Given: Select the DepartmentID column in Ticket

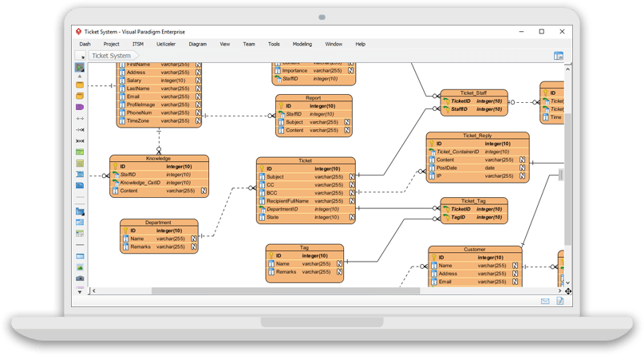Looking at the screenshot, I should pyautogui.click(x=306, y=209).
